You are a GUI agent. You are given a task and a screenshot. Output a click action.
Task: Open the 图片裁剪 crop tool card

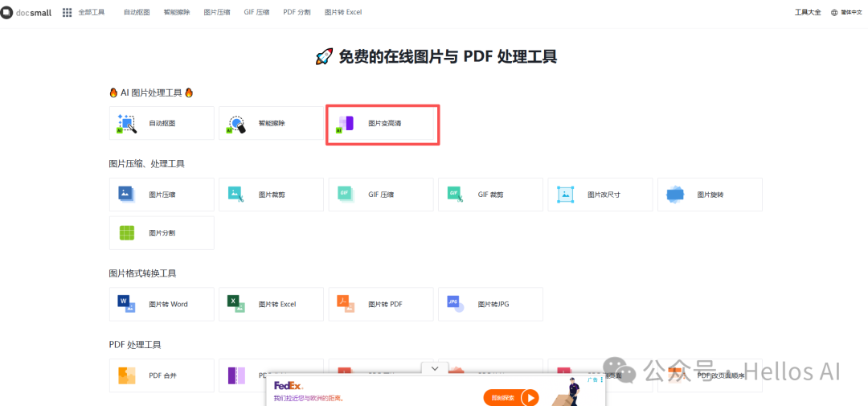[272, 195]
